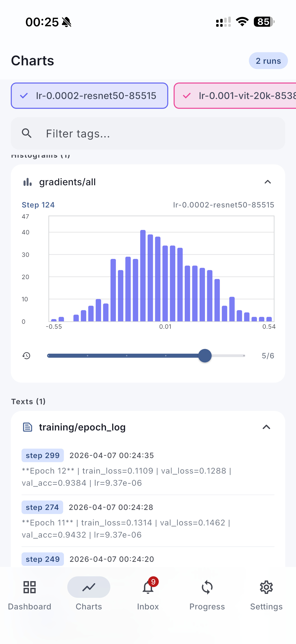Click the histogram step slider thumb

(x=205, y=355)
